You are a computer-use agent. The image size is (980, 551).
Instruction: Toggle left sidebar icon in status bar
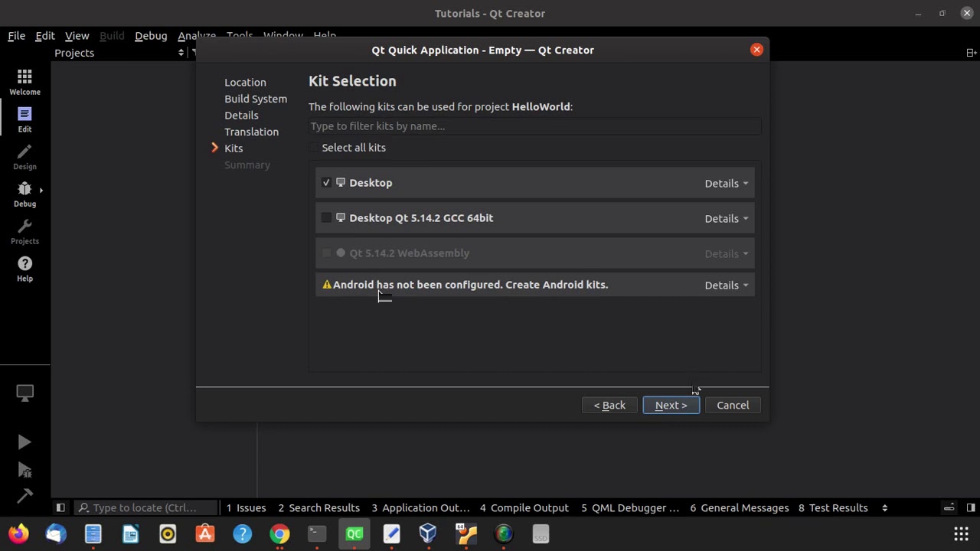click(60, 507)
